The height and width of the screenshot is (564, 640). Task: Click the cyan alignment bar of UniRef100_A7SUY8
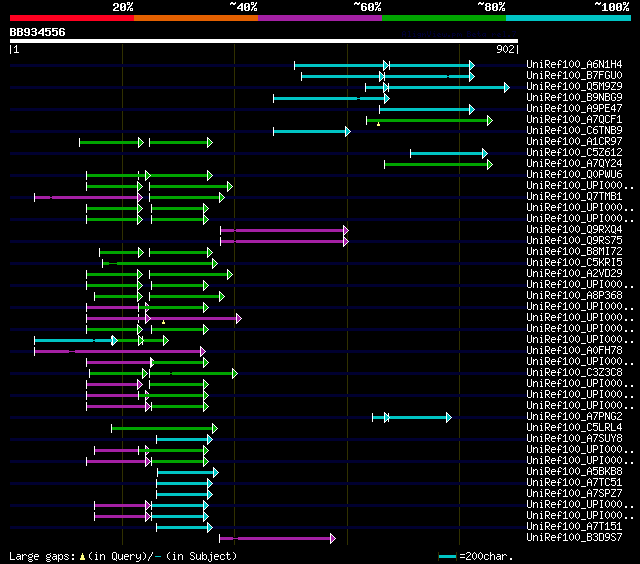(184, 440)
